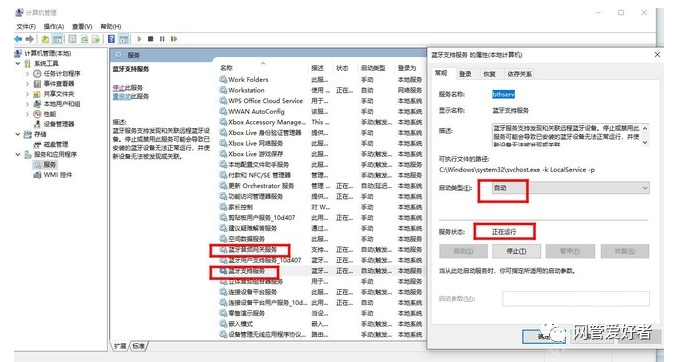Click the 性能 monitor icon in the tree
Image resolution: width=674 pixels, height=362 pixels.
click(x=37, y=114)
